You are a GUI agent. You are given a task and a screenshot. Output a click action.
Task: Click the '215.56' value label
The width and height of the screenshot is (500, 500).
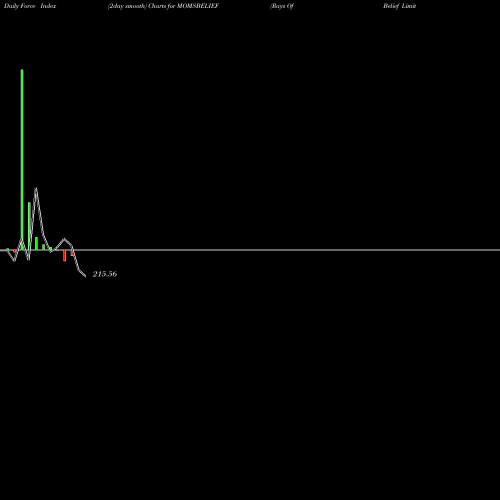105,274
